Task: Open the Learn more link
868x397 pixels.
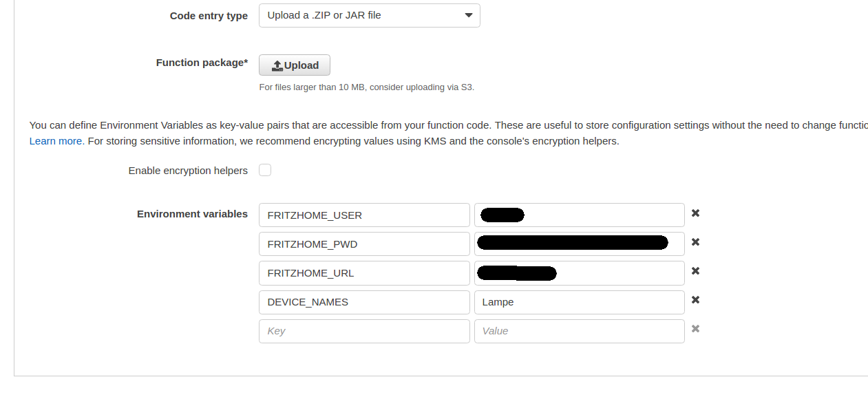Action: point(56,141)
